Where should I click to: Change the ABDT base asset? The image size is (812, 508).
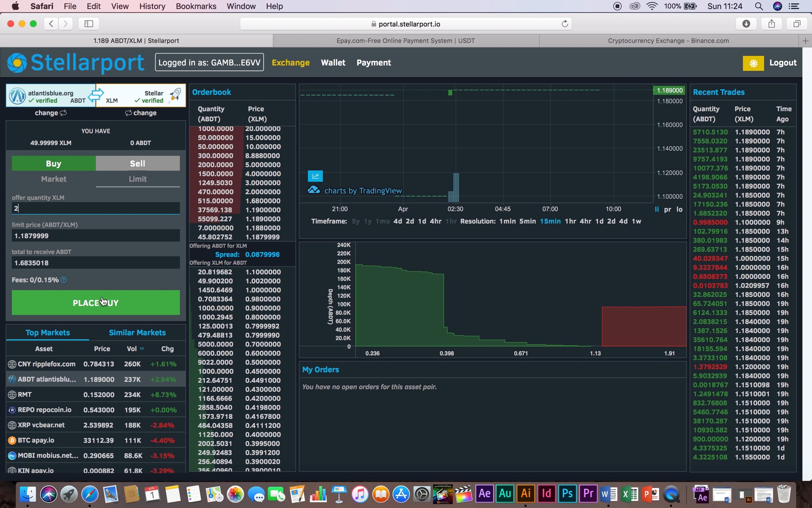(x=51, y=113)
